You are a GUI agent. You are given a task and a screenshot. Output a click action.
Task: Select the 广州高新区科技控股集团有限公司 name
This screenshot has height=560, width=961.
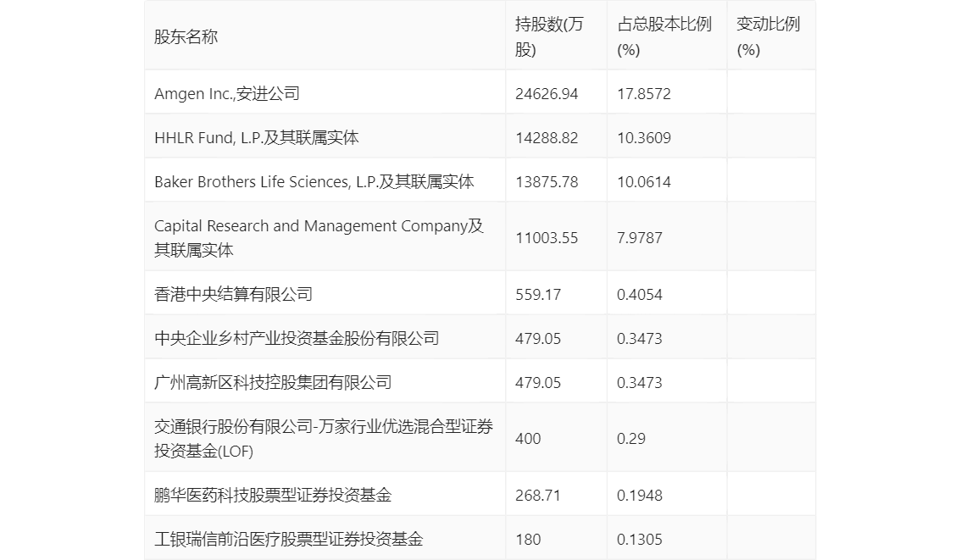[273, 382]
